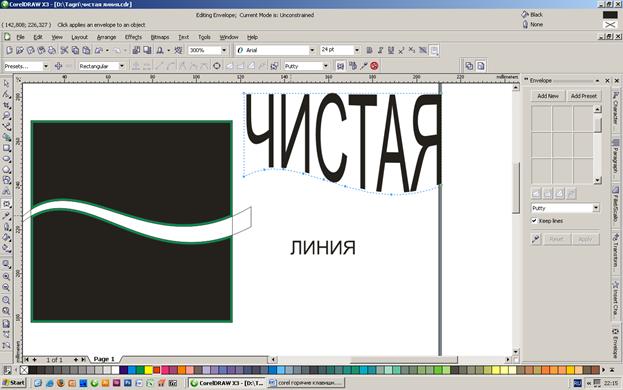Viewport: 623px width, 390px height.
Task: Click the Reset button in Envelope docker
Action: coord(556,239)
